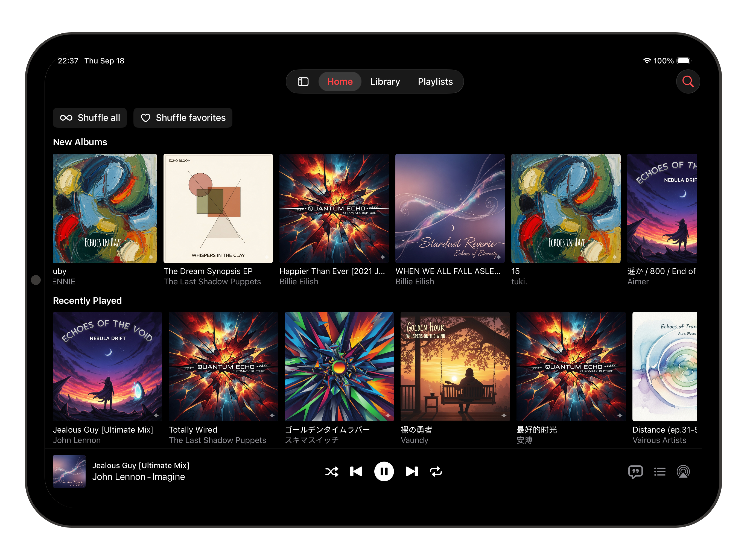Open The Dream Synopsis EP album
Viewport: 747px width, 560px height.
coord(218,208)
